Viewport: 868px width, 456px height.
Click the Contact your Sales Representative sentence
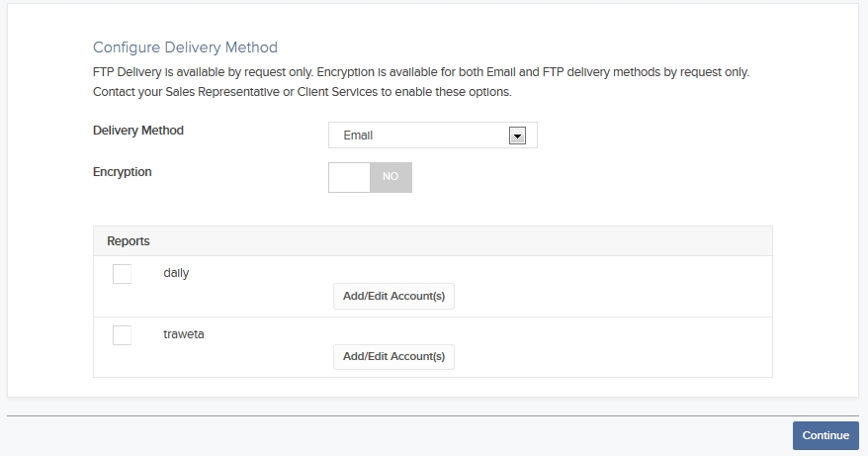303,92
